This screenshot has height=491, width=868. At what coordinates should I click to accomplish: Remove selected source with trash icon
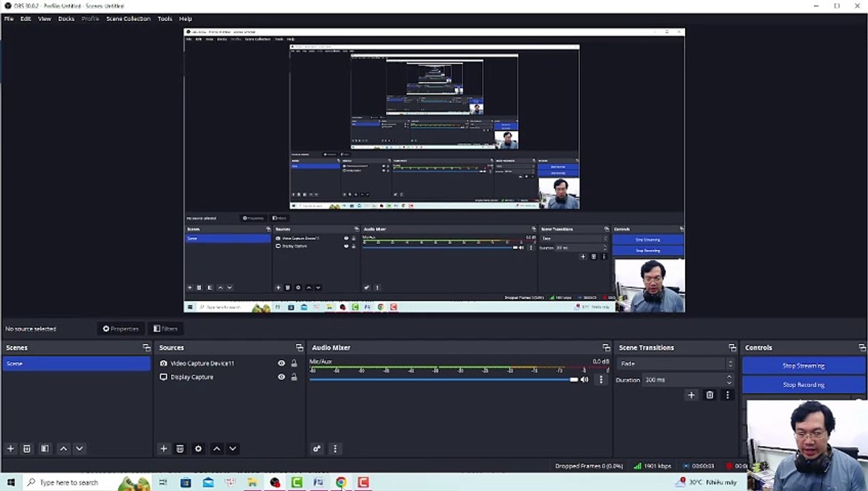[180, 449]
